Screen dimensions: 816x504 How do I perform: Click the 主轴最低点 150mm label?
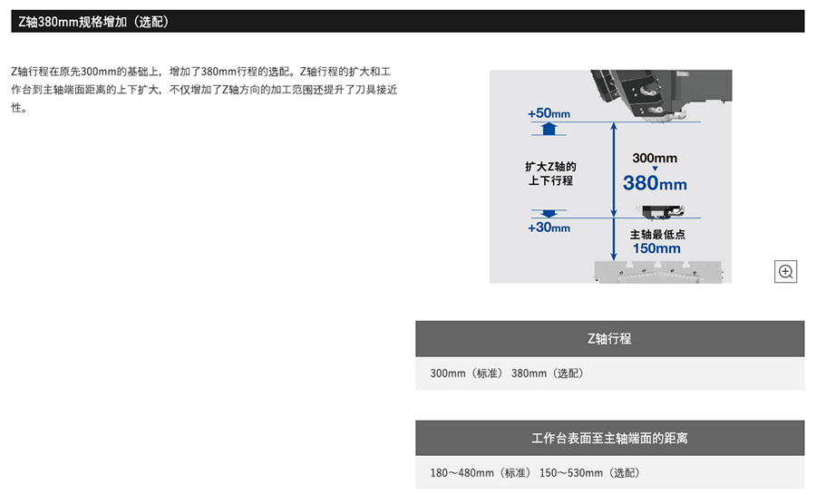tap(656, 241)
